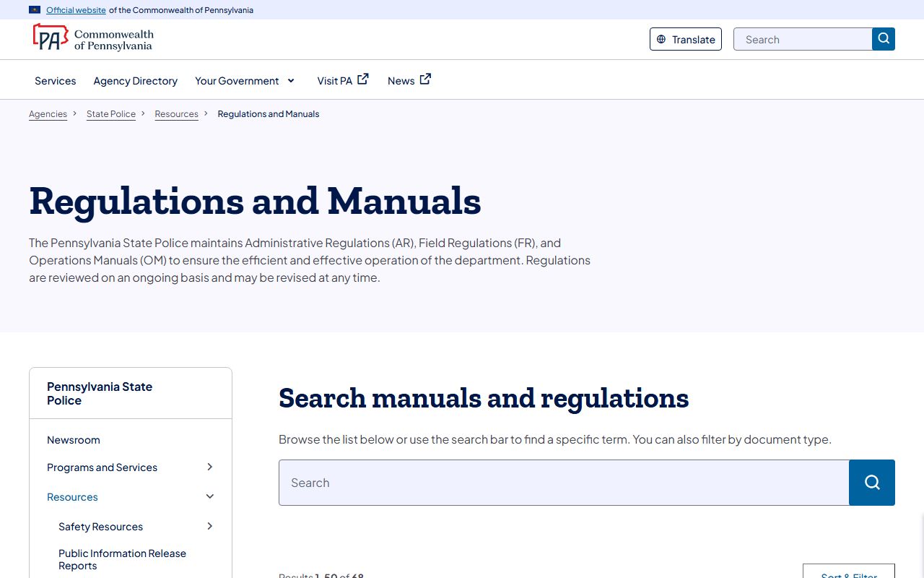Click the external link icon beside News
Screen dimensions: 924x578
[425, 79]
